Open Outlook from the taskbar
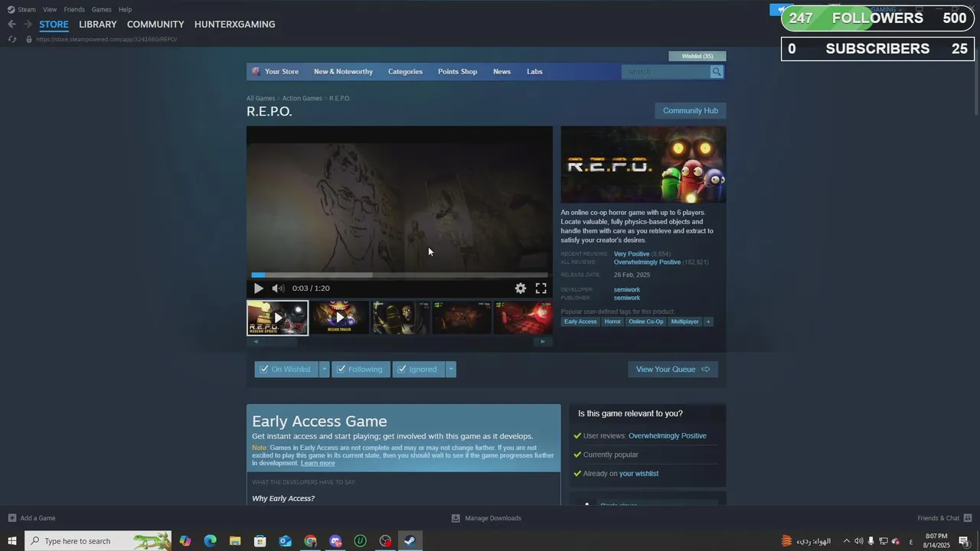The image size is (980, 551). point(285,541)
